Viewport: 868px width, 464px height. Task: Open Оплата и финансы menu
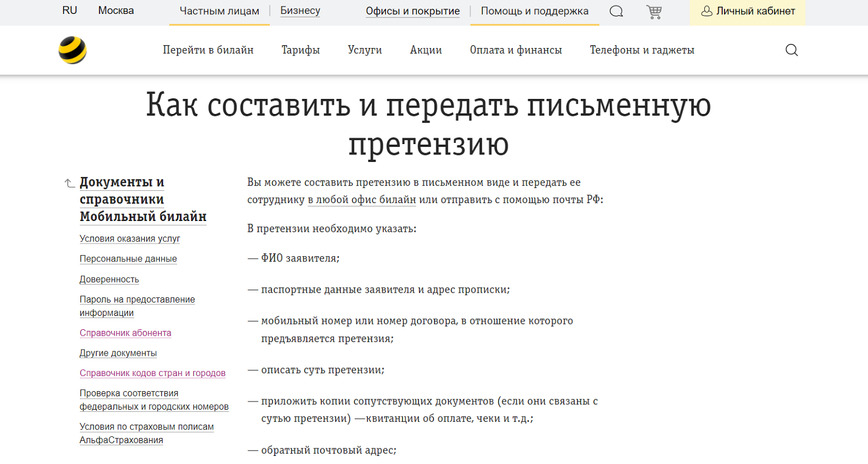[x=516, y=50]
